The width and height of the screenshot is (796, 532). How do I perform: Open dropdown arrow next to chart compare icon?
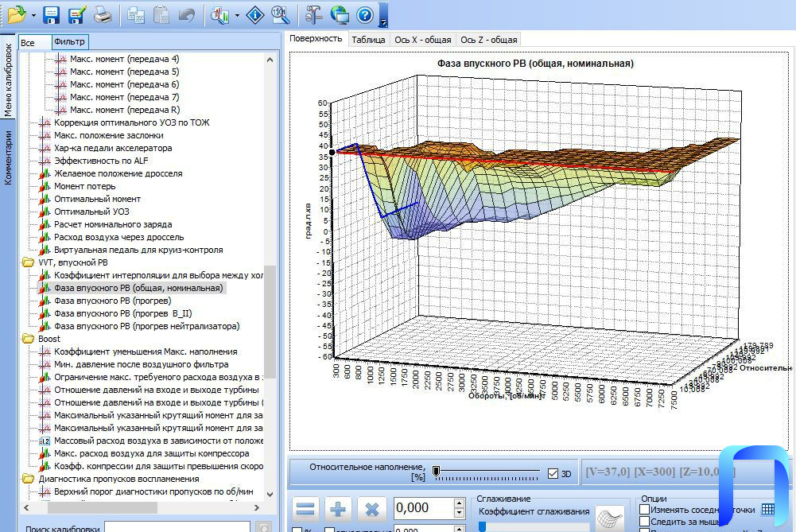point(237,15)
